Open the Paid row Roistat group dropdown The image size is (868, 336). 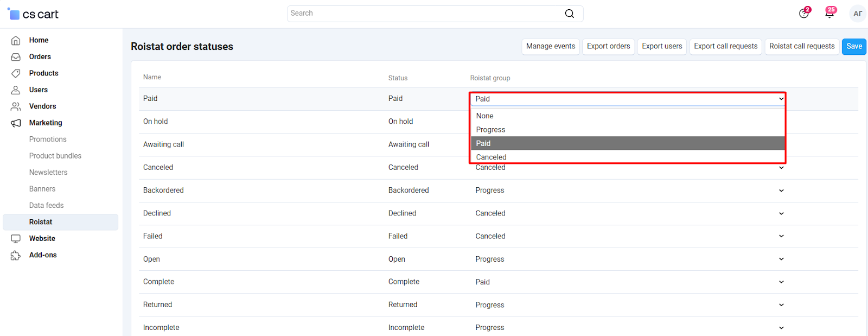628,99
